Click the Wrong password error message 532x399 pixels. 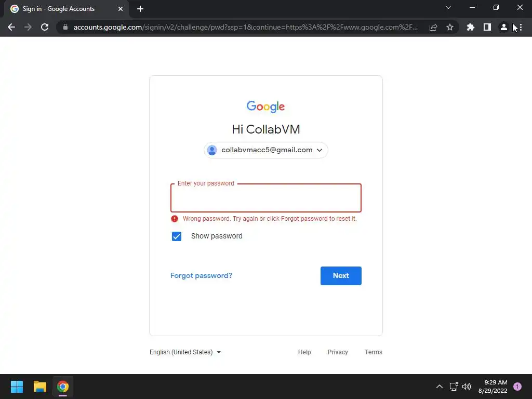[270, 219]
